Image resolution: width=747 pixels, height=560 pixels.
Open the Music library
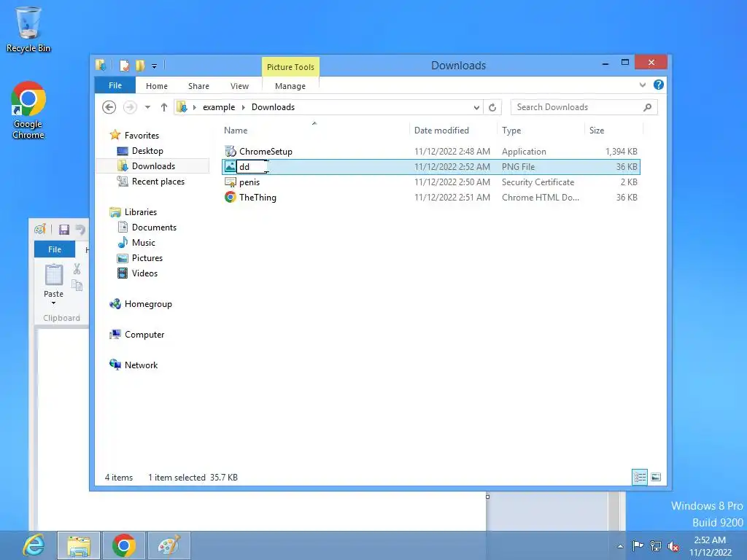coord(144,242)
